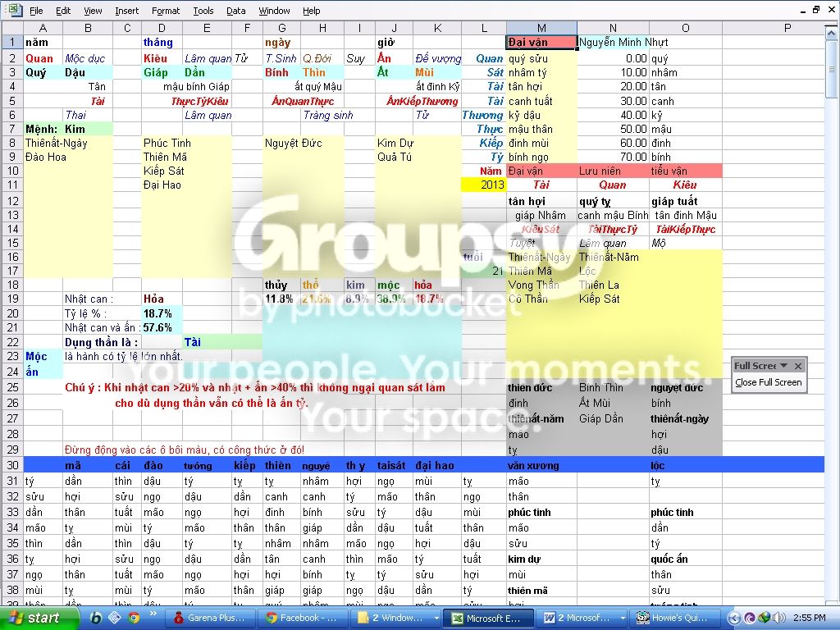840x630 pixels.
Task: Click the 2:55 PM taskbar clock
Action: (809, 618)
